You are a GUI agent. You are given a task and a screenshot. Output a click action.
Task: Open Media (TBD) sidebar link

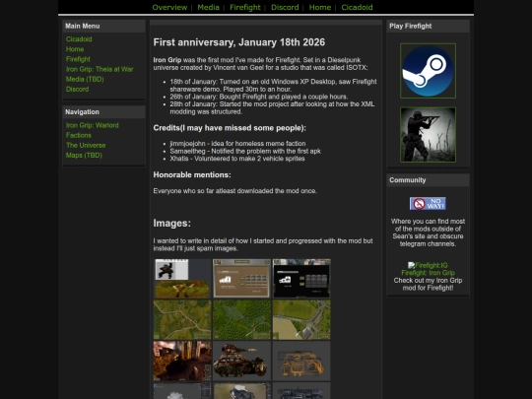[x=85, y=79]
